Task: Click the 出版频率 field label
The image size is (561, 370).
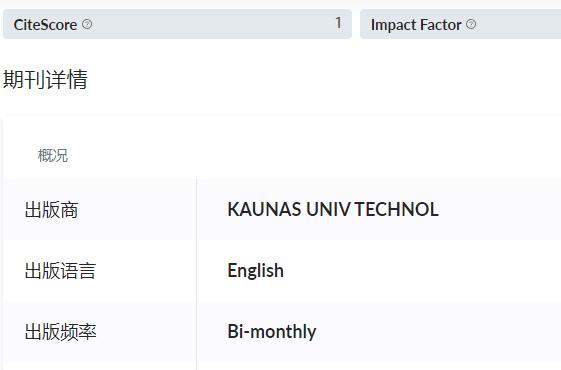Action: 60,332
